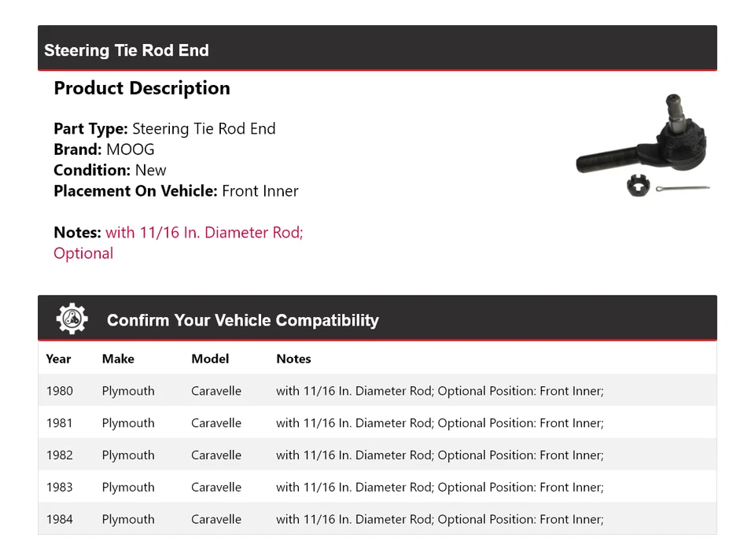Viewport: 755px width, 560px height.
Task: Click the Year column header
Action: (x=58, y=359)
